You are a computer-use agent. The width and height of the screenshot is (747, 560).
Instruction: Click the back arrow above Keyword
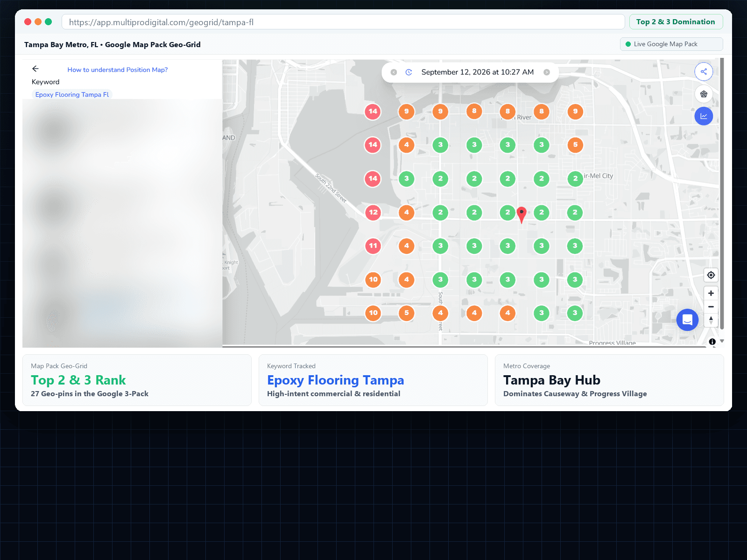(x=35, y=69)
